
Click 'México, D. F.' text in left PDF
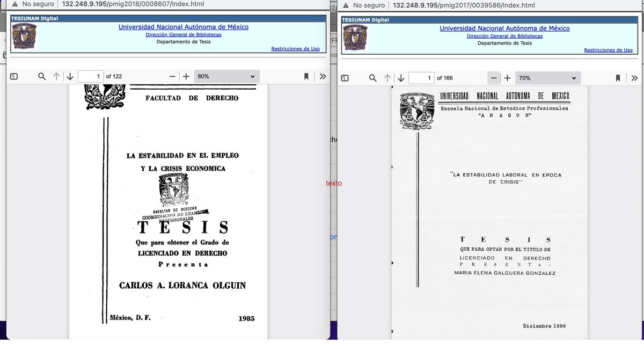coord(130,317)
